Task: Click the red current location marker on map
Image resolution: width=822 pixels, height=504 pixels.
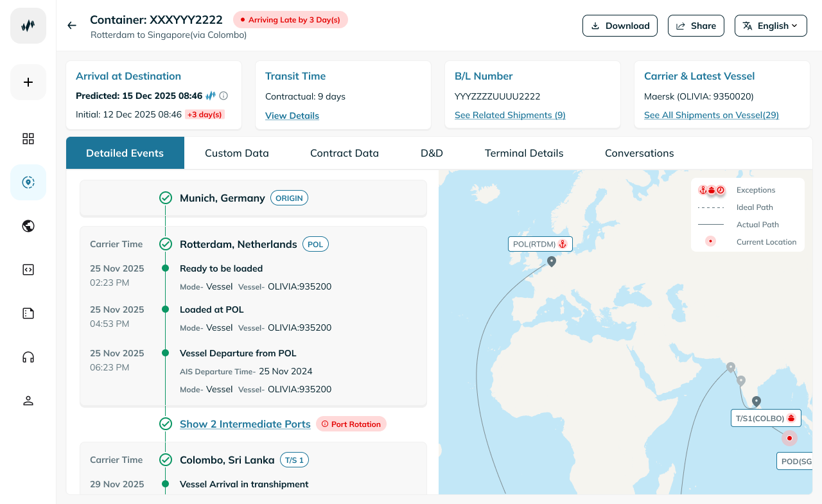Action: pyautogui.click(x=789, y=439)
